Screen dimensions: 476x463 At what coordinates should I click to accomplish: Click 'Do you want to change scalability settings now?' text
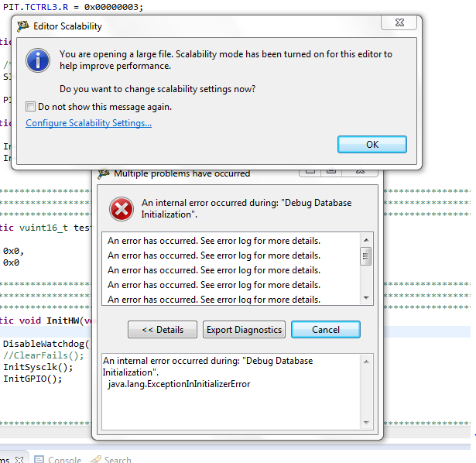pos(158,89)
